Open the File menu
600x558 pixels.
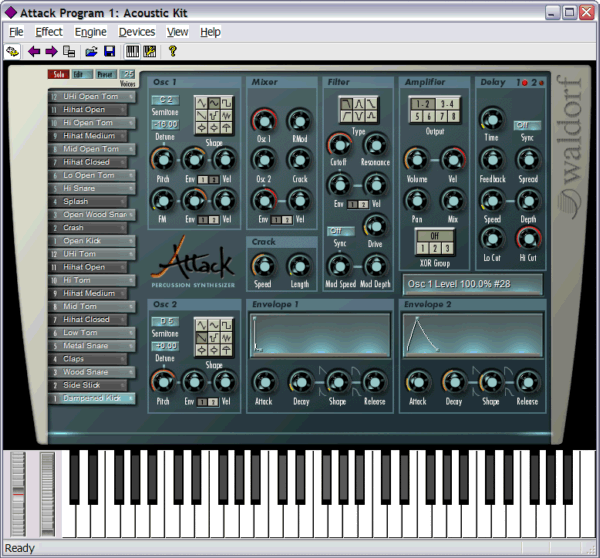[16, 32]
